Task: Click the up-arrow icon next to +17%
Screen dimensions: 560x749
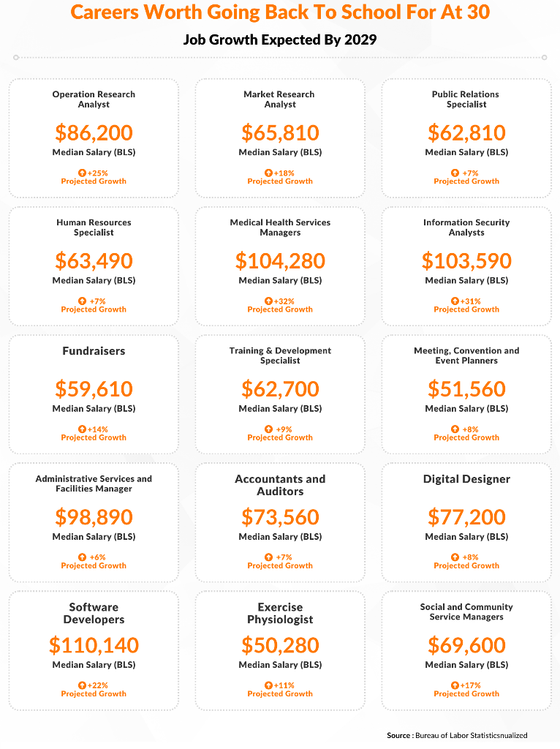Action: click(x=455, y=685)
